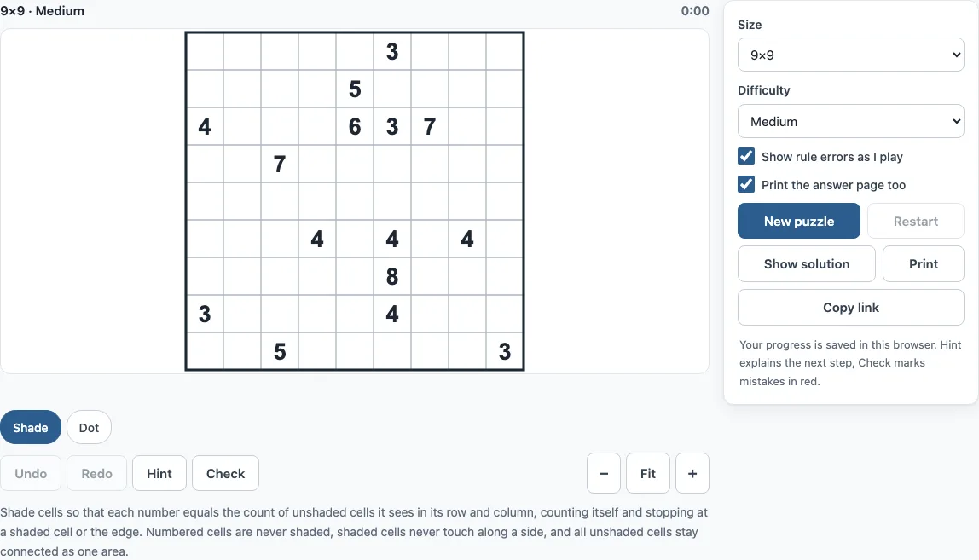Request a Hint for next step
The height and width of the screenshot is (560, 979).
[x=159, y=473]
